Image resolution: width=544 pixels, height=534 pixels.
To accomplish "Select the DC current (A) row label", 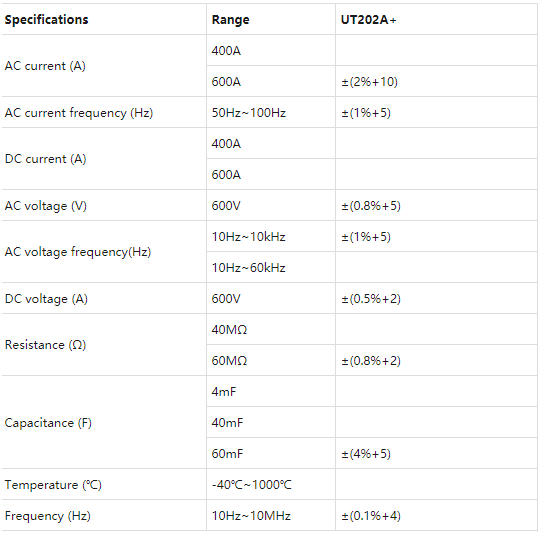I will click(x=45, y=159).
